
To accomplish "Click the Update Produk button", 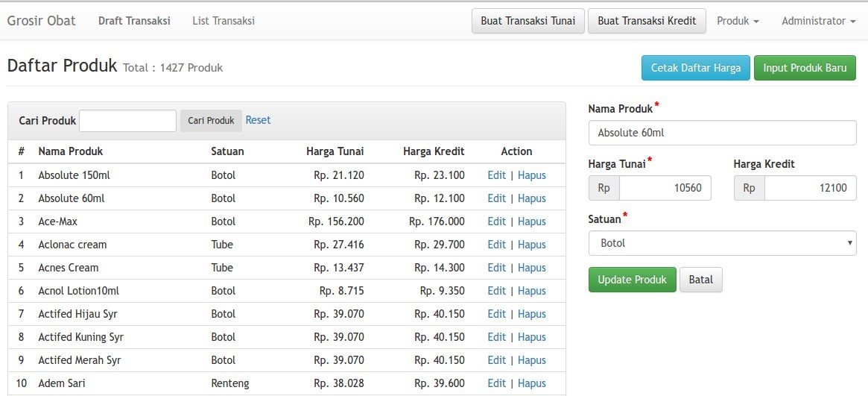I will (632, 280).
